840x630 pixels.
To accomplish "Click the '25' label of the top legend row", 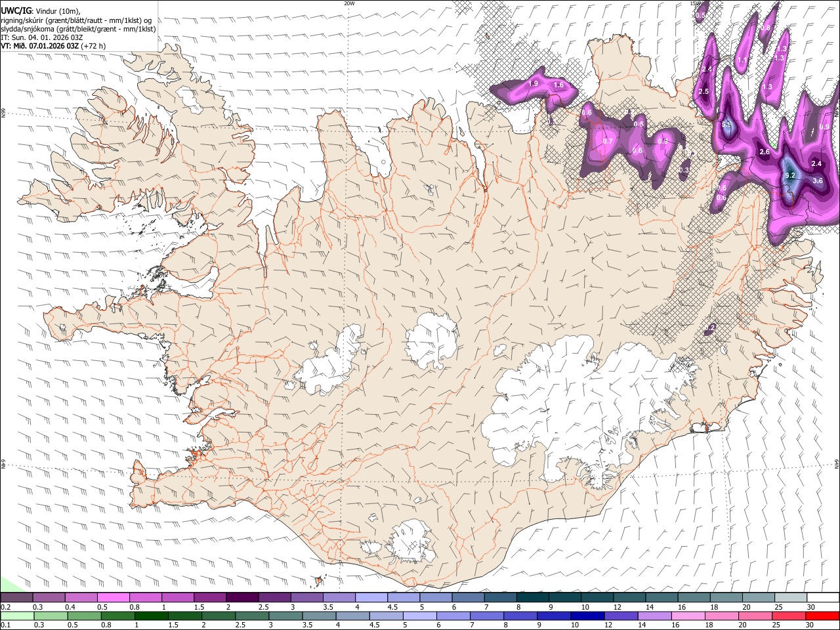I will point(778,607).
